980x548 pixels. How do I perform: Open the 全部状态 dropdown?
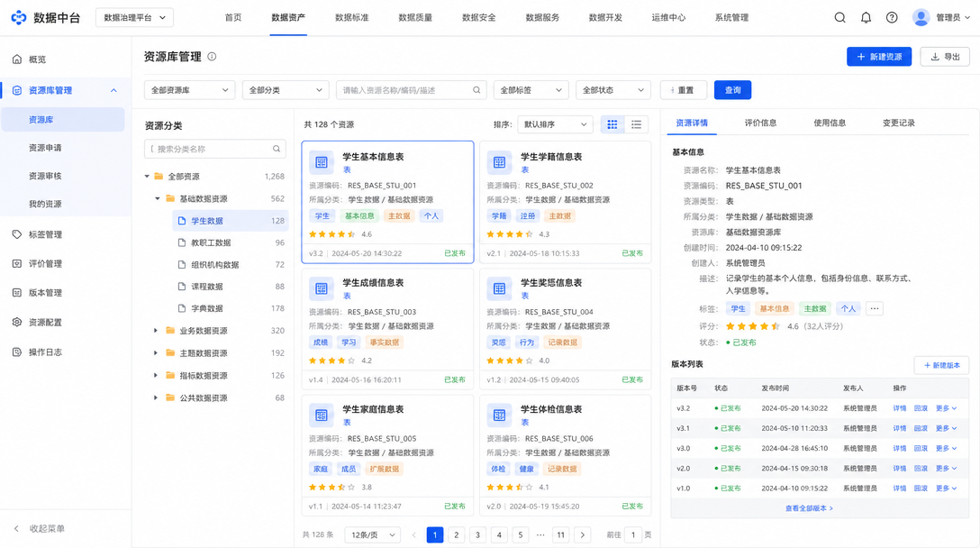613,90
